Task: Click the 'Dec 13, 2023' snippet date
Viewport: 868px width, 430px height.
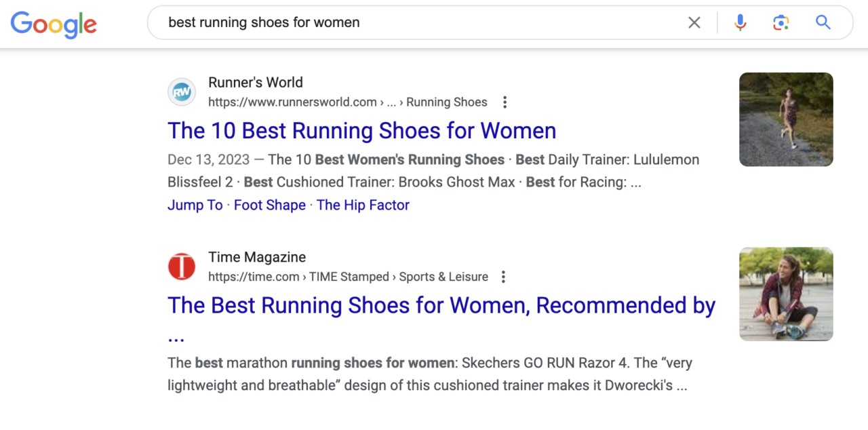Action: tap(208, 160)
